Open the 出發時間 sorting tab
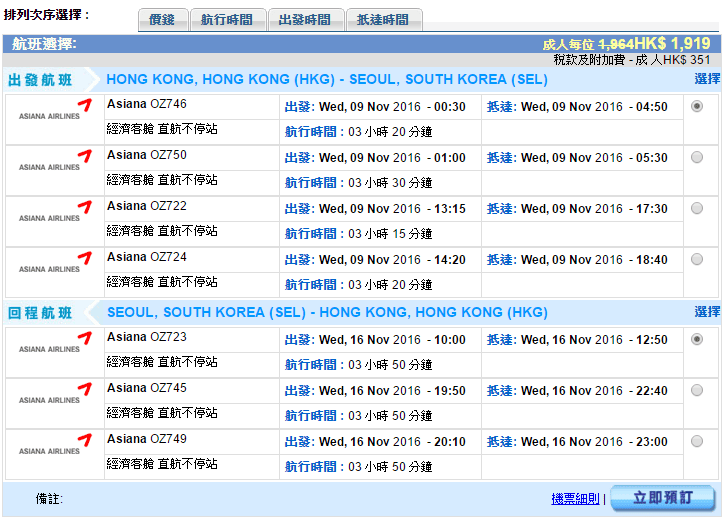Viewport: 727px width, 520px height. (x=305, y=20)
